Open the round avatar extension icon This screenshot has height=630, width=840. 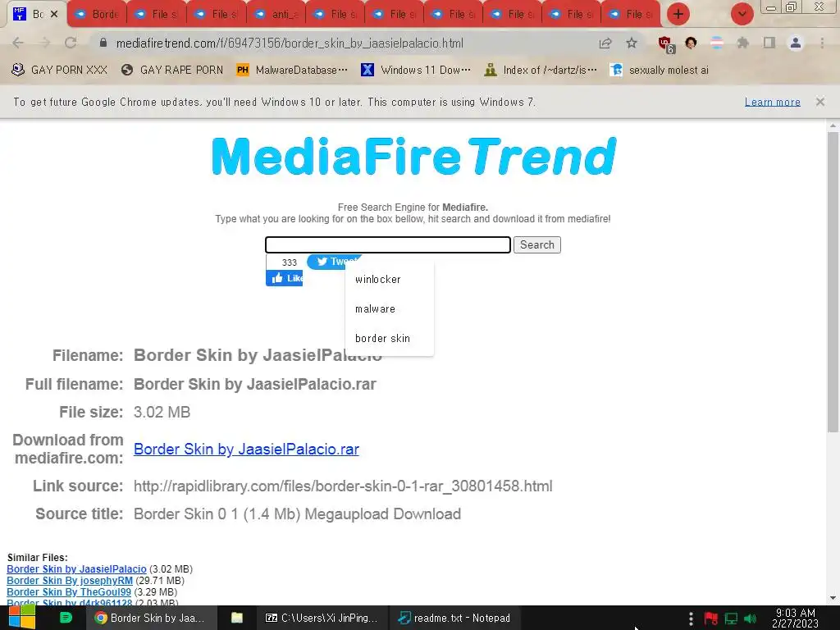[x=691, y=43]
